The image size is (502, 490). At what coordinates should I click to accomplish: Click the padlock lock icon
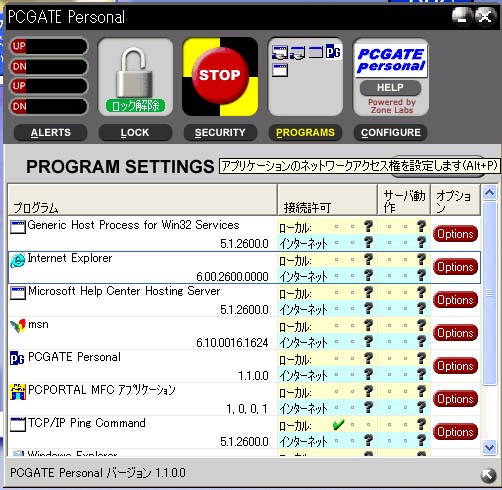pos(135,72)
